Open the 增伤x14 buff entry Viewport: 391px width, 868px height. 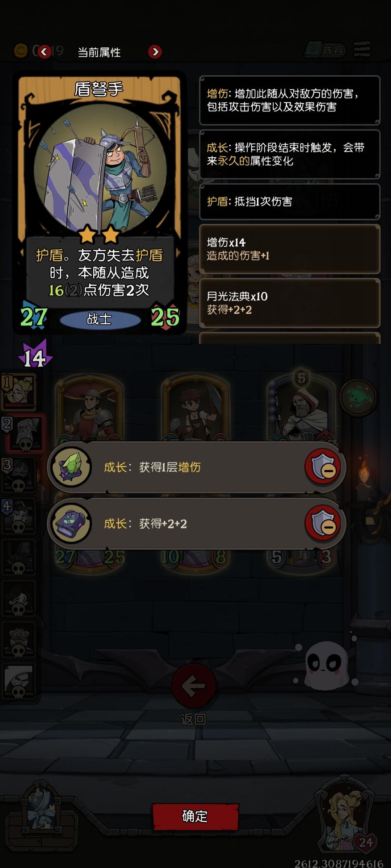tap(290, 249)
